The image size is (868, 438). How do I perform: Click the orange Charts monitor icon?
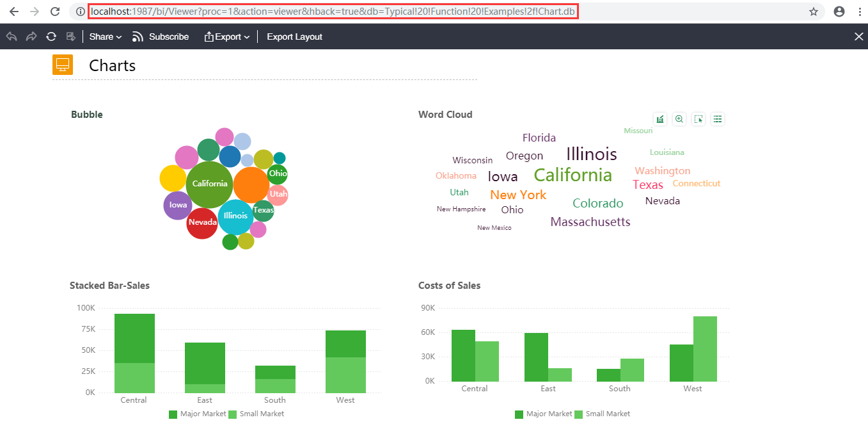(63, 65)
